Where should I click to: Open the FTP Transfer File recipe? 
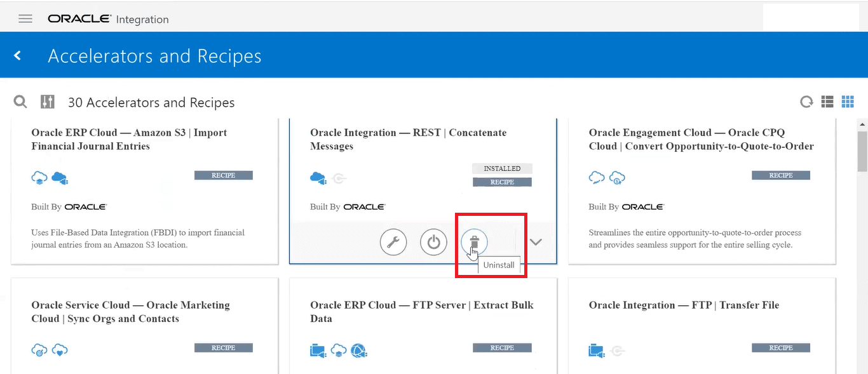[684, 305]
